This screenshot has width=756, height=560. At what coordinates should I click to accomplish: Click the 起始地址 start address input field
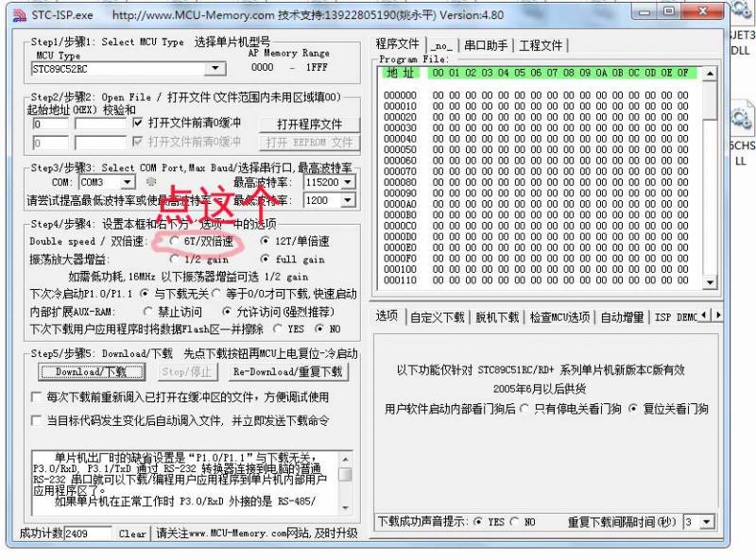50,124
